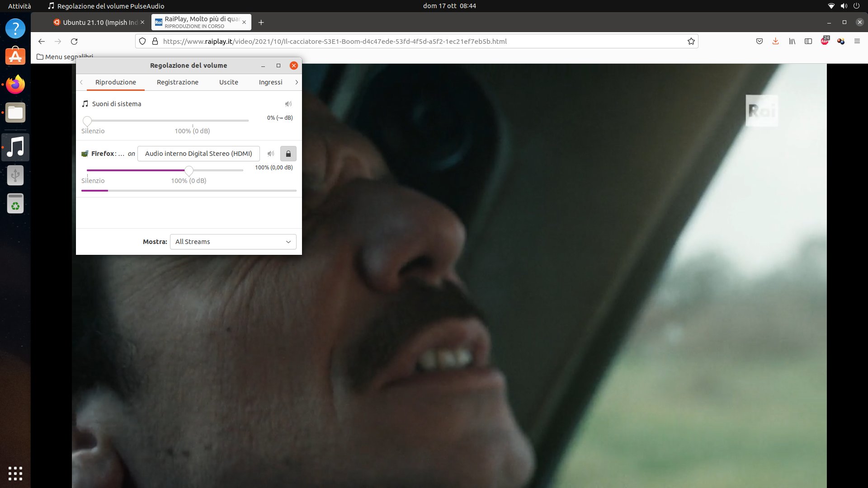Open the Wi-Fi network indicator
This screenshot has width=868, height=488.
[831, 6]
